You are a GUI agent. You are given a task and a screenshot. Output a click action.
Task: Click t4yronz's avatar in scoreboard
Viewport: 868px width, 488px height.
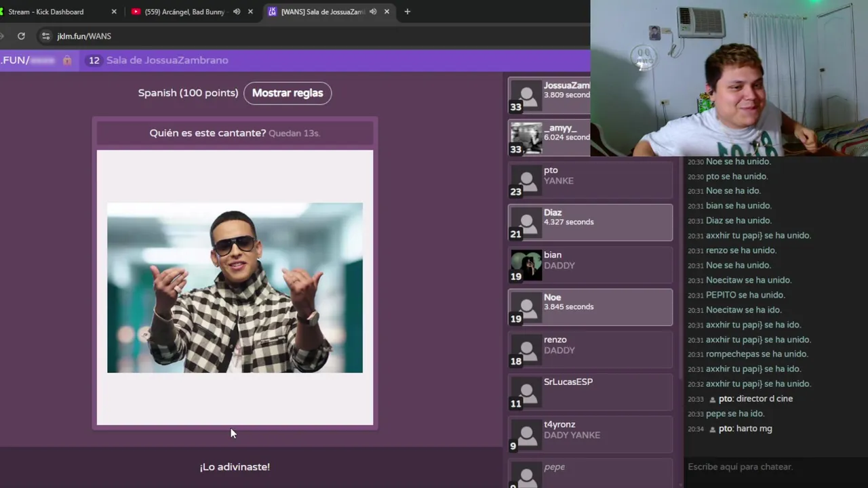[x=526, y=434]
